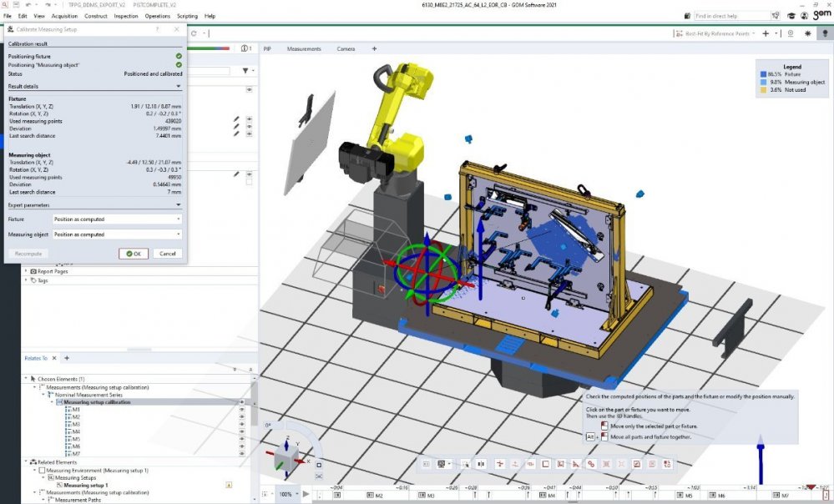Open the Inspection menu

click(x=126, y=16)
